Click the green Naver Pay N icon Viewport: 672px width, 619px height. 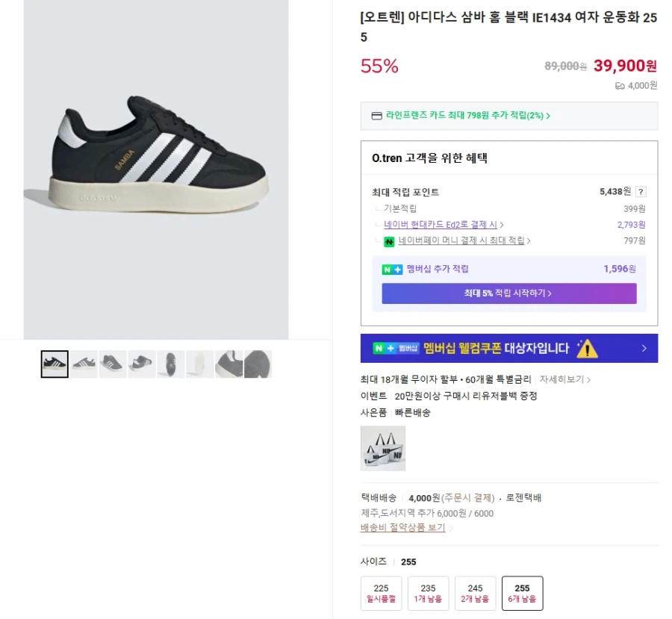[x=388, y=242]
